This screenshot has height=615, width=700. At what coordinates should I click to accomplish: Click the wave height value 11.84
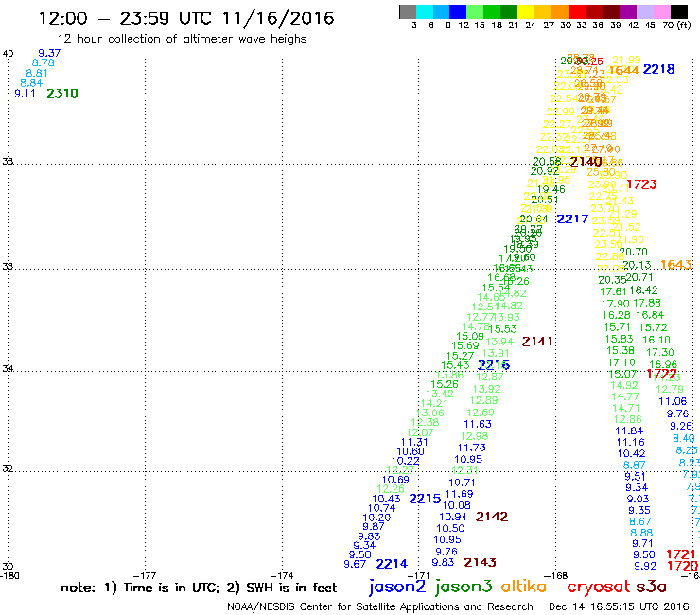[x=629, y=431]
